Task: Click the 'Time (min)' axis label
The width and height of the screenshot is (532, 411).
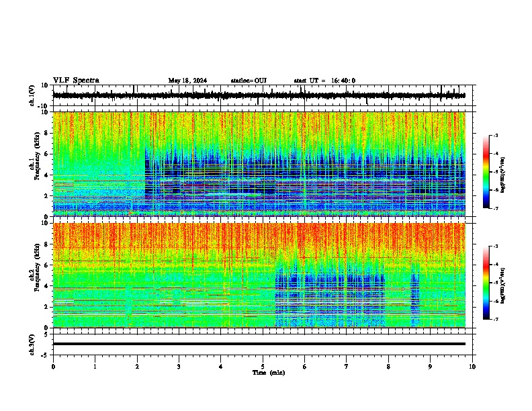Action: [269, 373]
